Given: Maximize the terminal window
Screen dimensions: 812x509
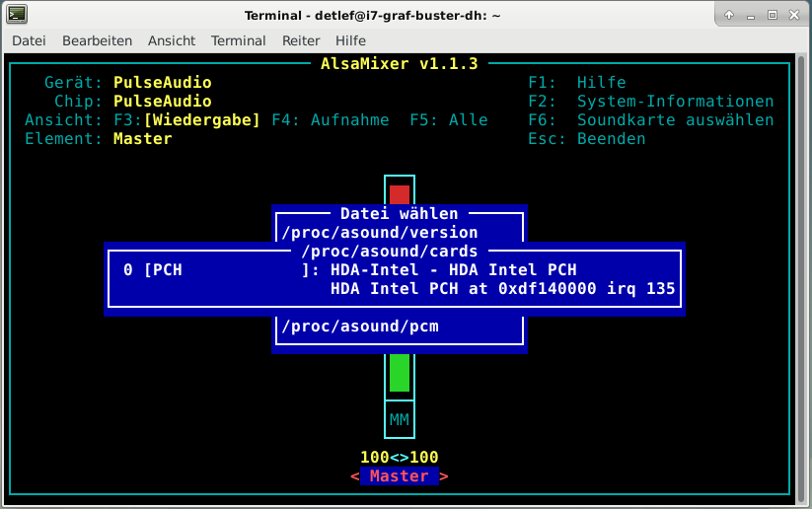Looking at the screenshot, I should [x=773, y=15].
